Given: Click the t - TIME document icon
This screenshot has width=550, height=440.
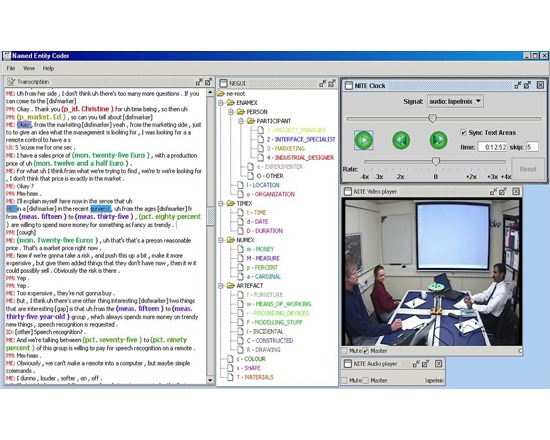Looking at the screenshot, I should [x=240, y=213].
